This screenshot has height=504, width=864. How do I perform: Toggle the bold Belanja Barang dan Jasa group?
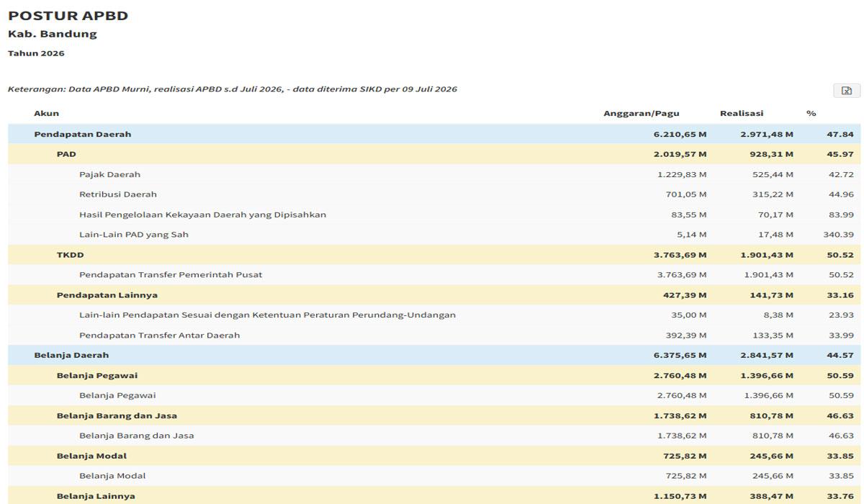(434, 415)
